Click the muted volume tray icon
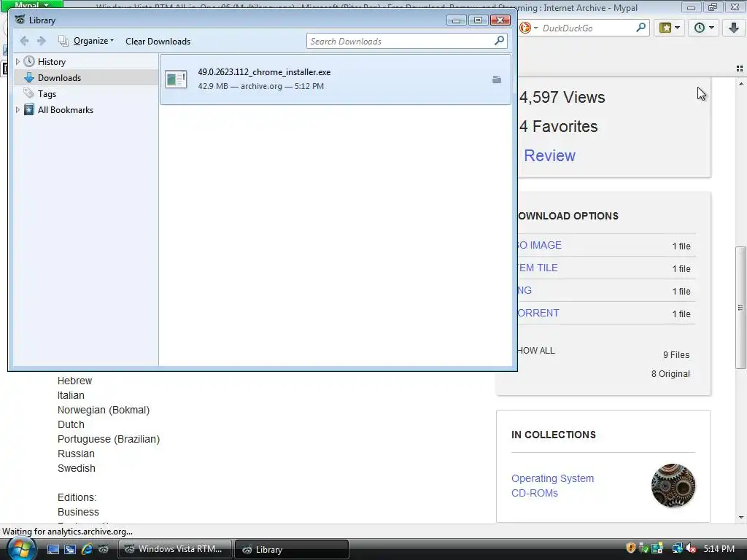 click(x=692, y=548)
